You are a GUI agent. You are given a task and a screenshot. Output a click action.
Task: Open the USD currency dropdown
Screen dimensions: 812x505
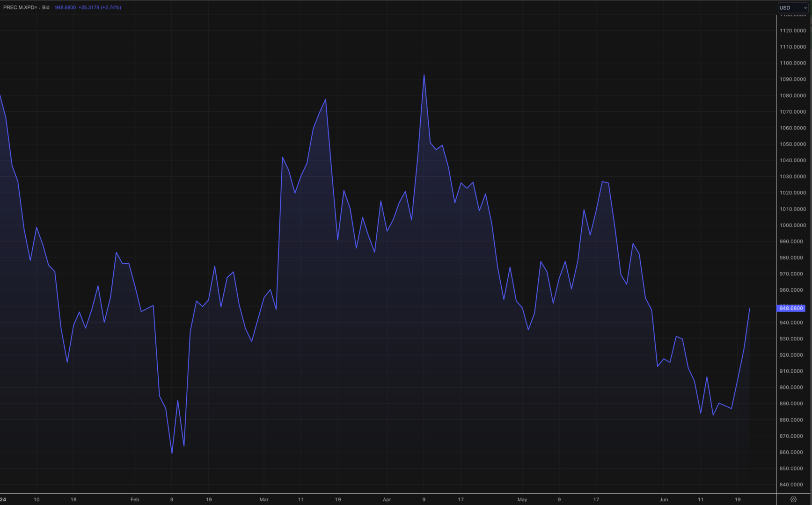(793, 8)
